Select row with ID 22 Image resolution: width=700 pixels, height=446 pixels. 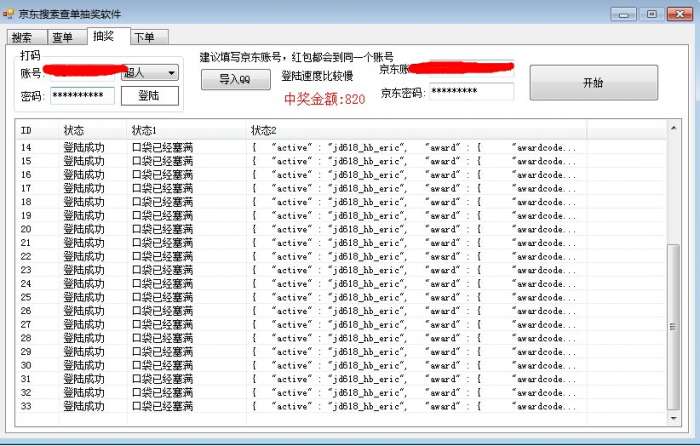[341, 256]
